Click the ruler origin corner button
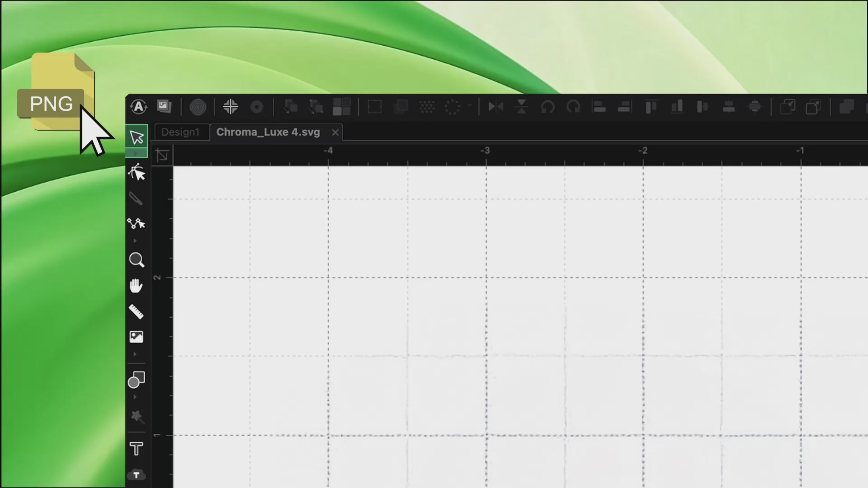 tap(162, 155)
